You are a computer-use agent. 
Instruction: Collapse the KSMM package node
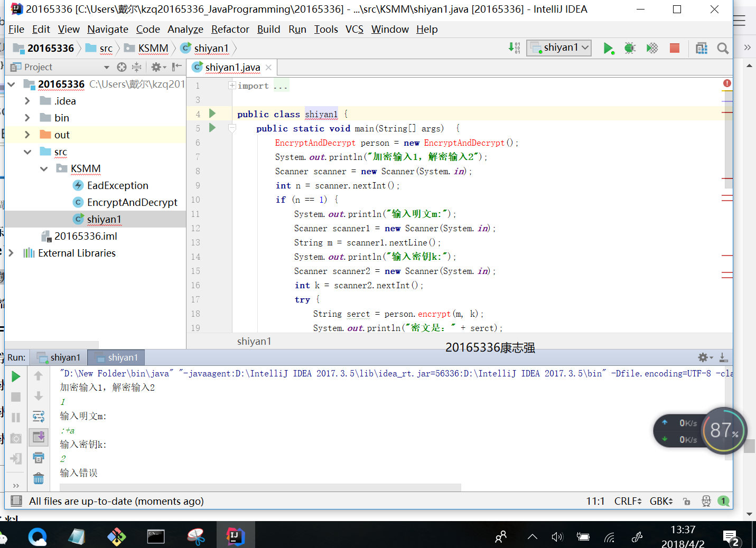[x=44, y=169]
